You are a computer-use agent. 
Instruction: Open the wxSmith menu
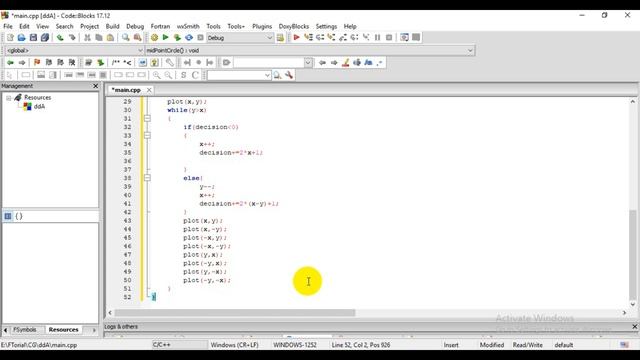pyautogui.click(x=188, y=26)
